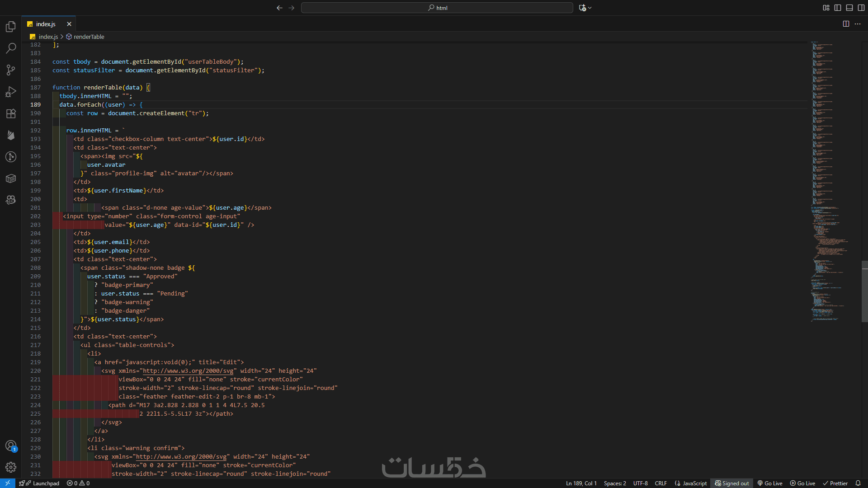Viewport: 868px width, 488px height.
Task: Open the Explorer view in activity bar
Action: pyautogui.click(x=11, y=27)
